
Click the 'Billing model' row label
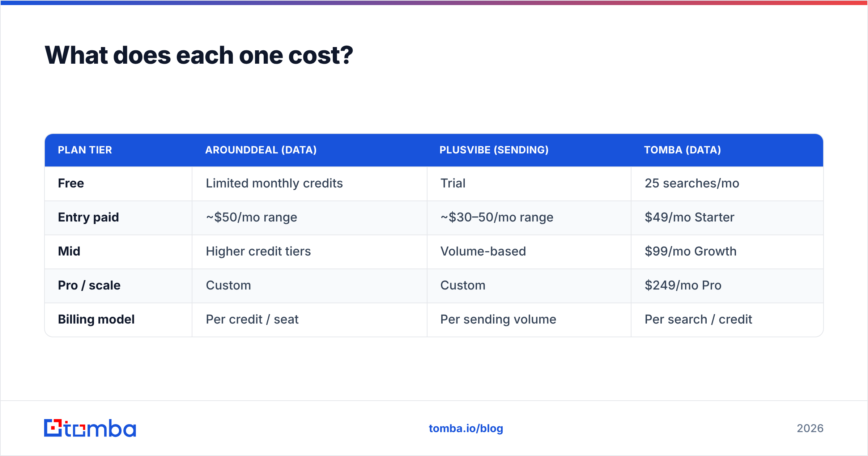coord(96,319)
